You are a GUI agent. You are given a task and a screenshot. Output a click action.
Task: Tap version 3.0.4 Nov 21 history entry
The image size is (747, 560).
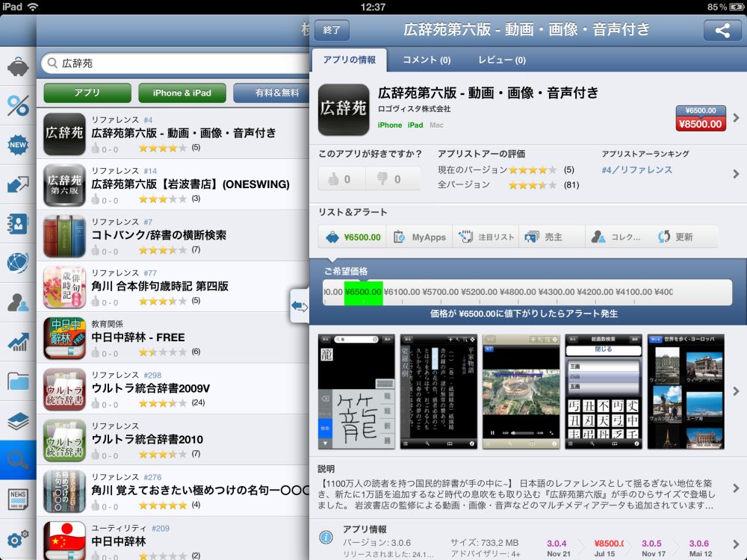click(x=558, y=548)
